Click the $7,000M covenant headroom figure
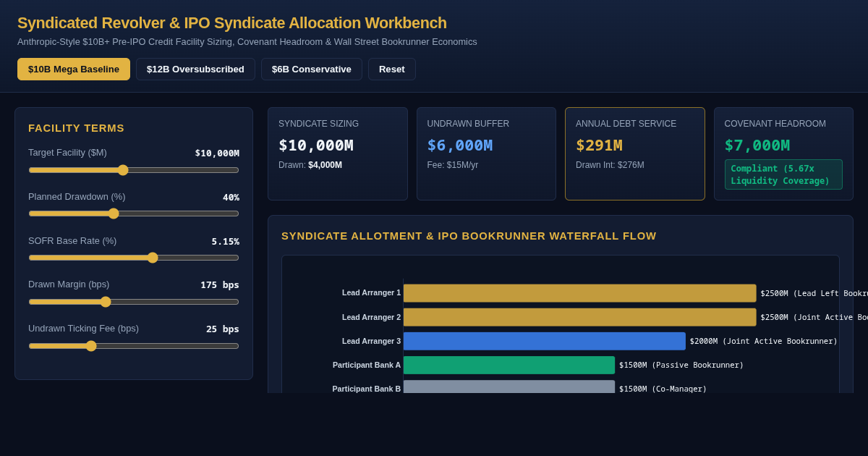The width and height of the screenshot is (868, 456). tap(757, 145)
